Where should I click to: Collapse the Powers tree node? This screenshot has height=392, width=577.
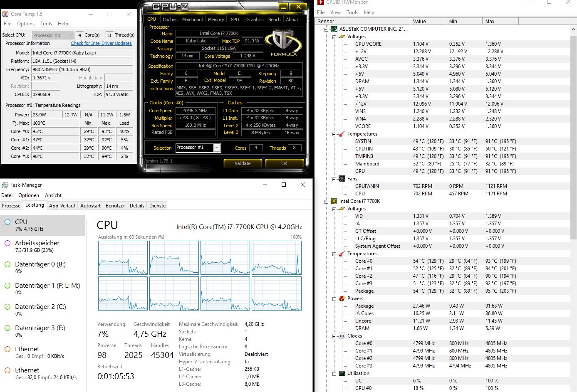pyautogui.click(x=334, y=298)
